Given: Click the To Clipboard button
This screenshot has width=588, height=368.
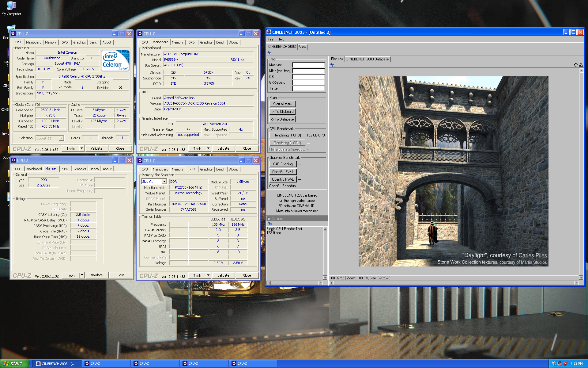Looking at the screenshot, I should coord(282,112).
